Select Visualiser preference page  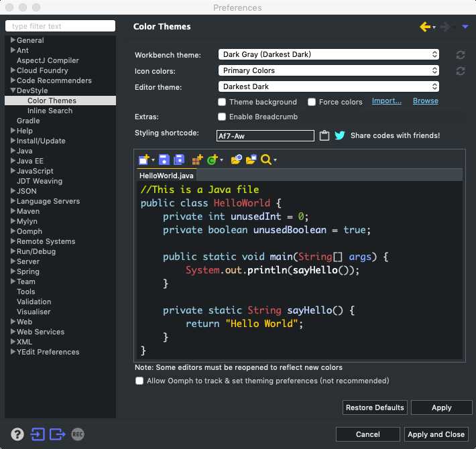coord(34,312)
